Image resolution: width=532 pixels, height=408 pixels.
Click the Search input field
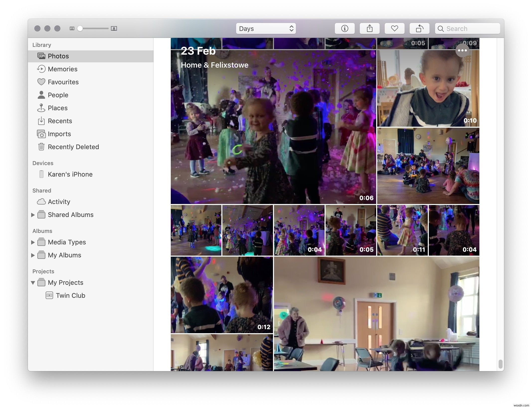pyautogui.click(x=467, y=28)
